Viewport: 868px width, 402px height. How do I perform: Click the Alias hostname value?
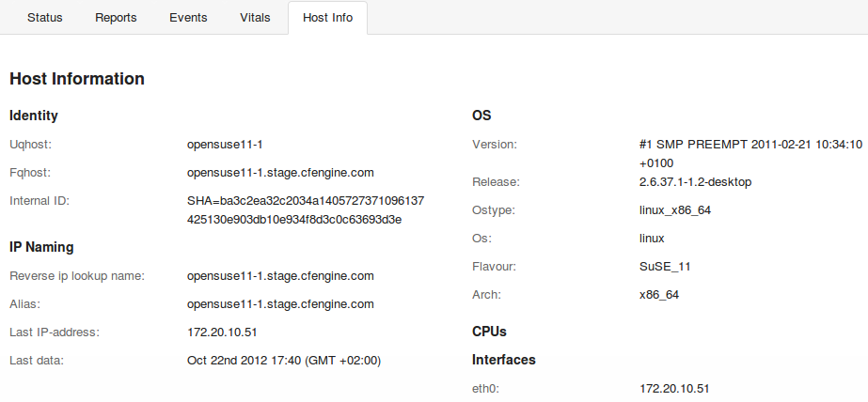pyautogui.click(x=280, y=304)
